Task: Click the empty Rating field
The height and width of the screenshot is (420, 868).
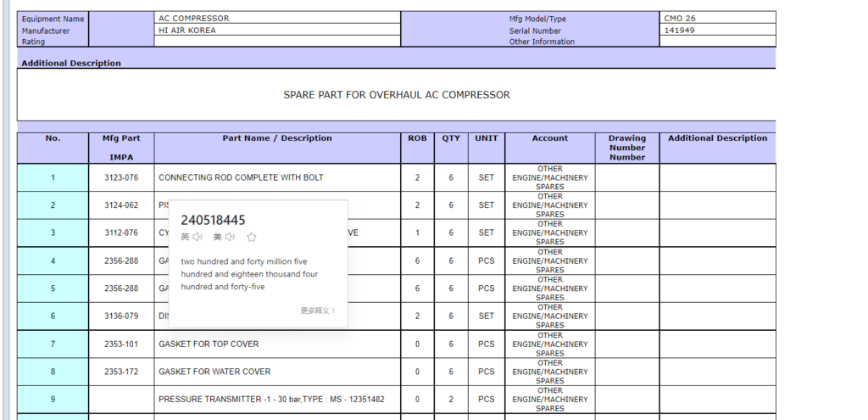Action: coord(276,41)
